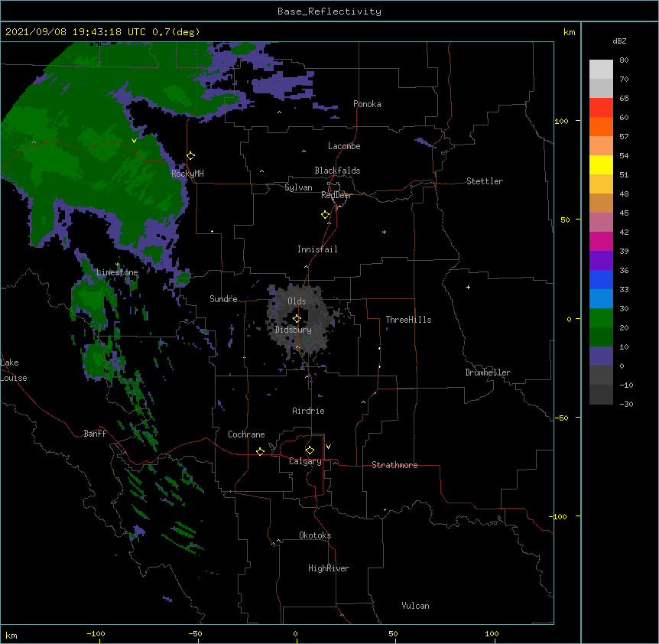The height and width of the screenshot is (644, 659).
Task: Click the Stettler label
Action: click(x=485, y=181)
